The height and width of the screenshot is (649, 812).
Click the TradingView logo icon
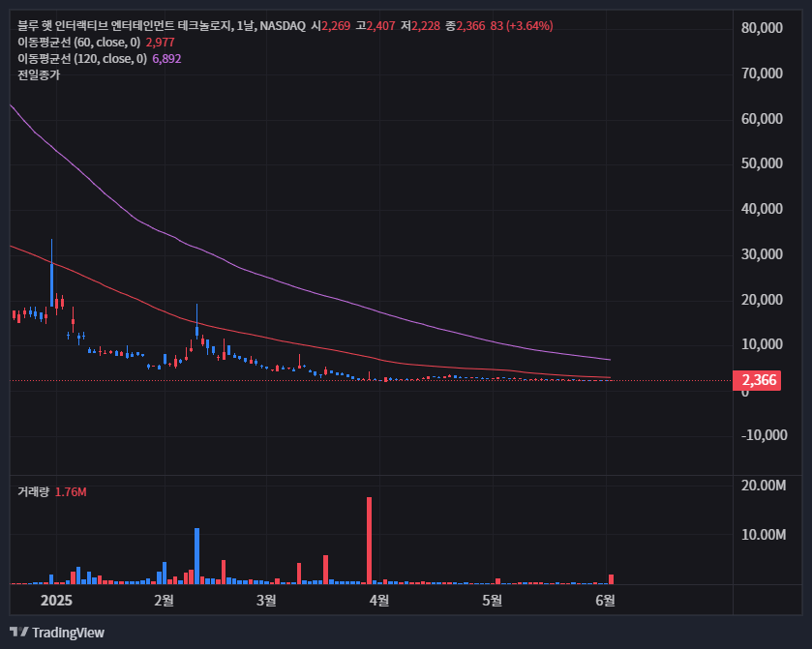(19, 632)
